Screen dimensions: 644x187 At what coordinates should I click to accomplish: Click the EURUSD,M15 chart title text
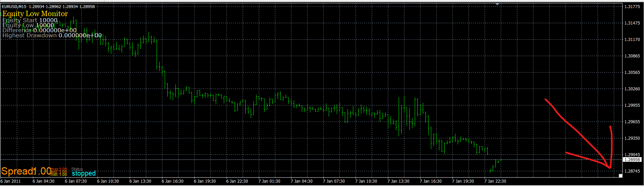click(x=14, y=6)
